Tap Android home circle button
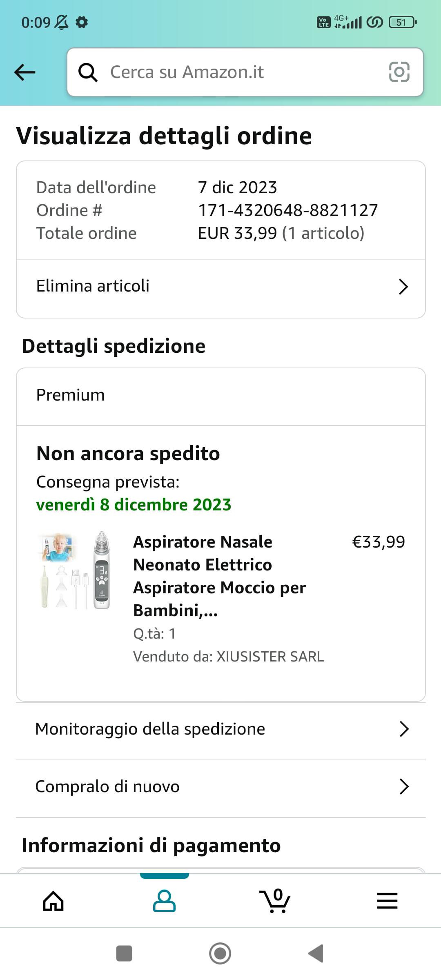The height and width of the screenshot is (980, 441). coord(220,954)
